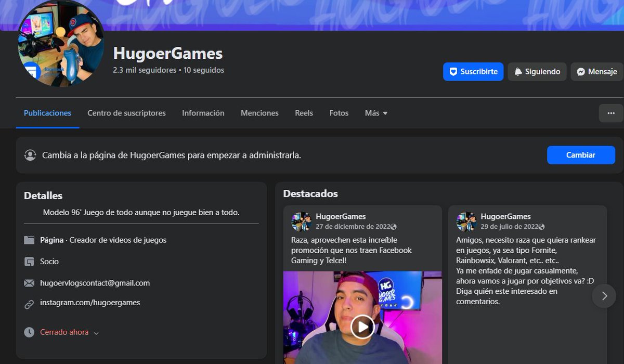Image resolution: width=624 pixels, height=364 pixels.
Task: Open the Fotos tab
Action: (339, 113)
